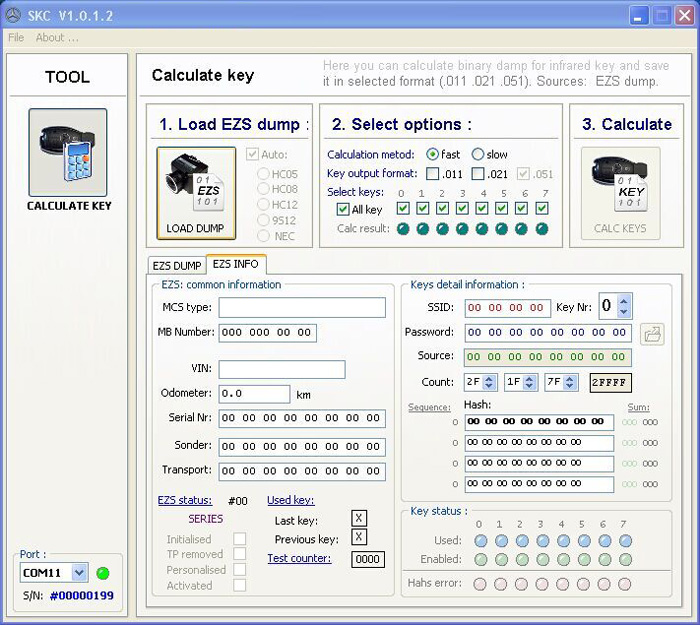Uncheck the key 0 select checkbox
The height and width of the screenshot is (625, 700).
tap(403, 208)
